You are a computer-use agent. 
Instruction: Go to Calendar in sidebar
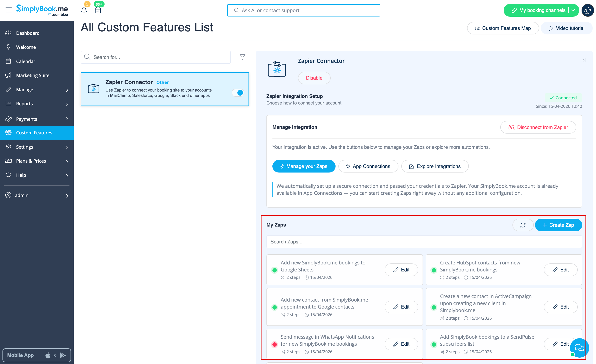tap(26, 61)
